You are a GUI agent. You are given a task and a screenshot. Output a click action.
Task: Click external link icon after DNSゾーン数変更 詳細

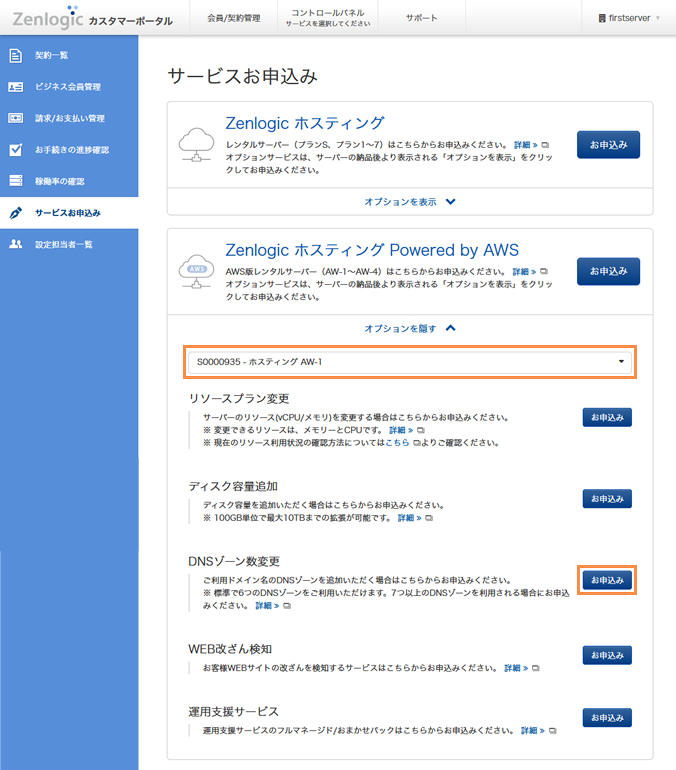pyautogui.click(x=287, y=606)
